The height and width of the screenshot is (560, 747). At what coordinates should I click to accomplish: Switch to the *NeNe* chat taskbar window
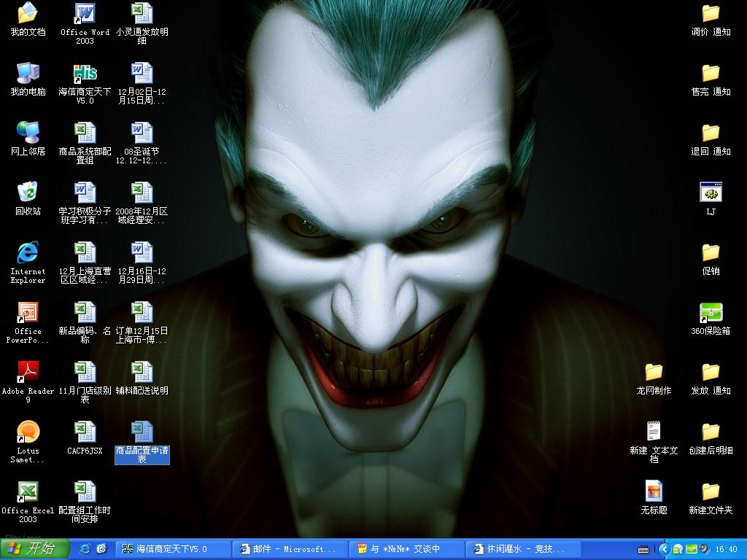(406, 549)
